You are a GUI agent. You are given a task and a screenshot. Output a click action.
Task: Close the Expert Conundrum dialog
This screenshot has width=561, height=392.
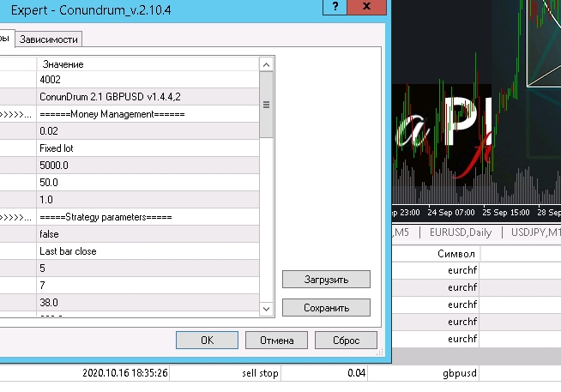[367, 7]
